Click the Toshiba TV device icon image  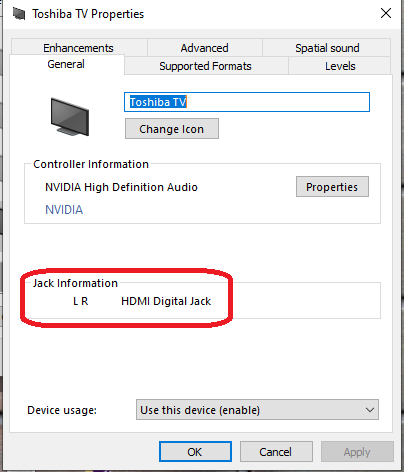[x=70, y=117]
